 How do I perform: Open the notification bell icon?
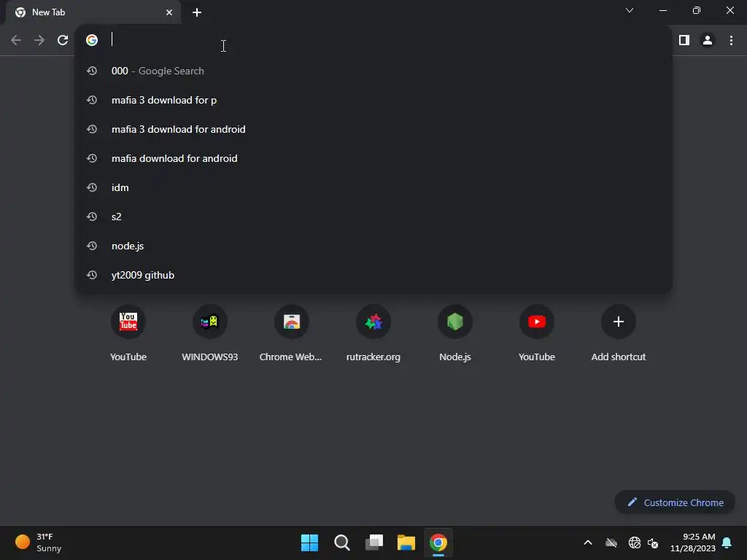pos(727,542)
